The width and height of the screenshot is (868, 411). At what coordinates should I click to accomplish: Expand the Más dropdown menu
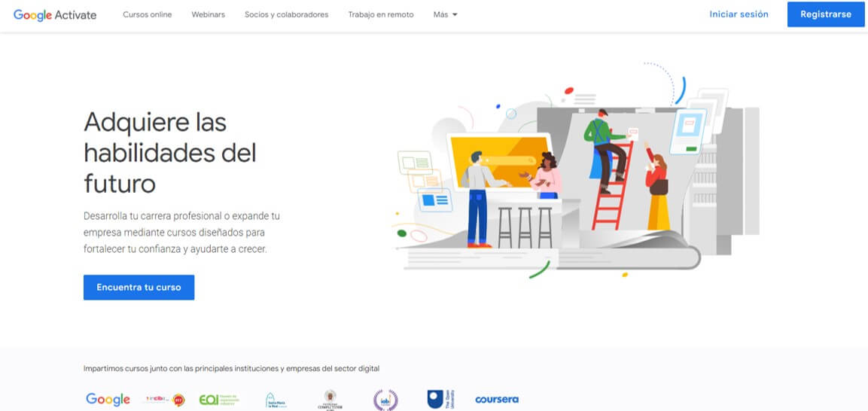[x=445, y=15]
